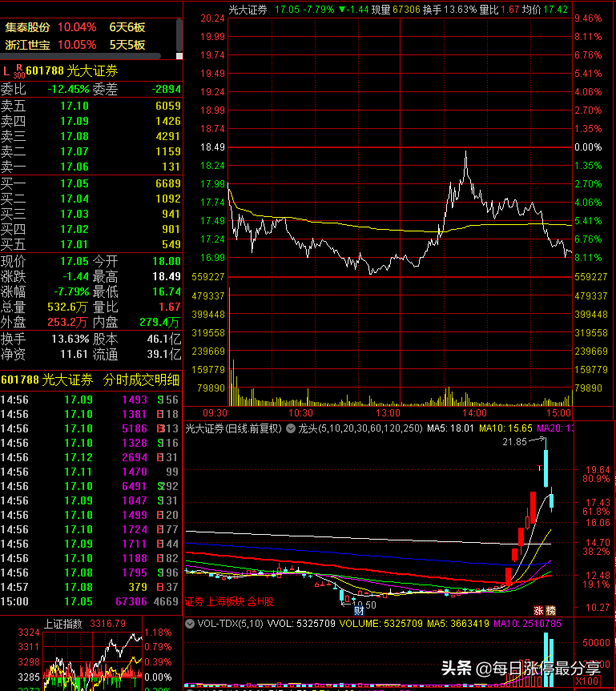
Task: Click the 最低 16.74 low price value
Action: point(167,291)
